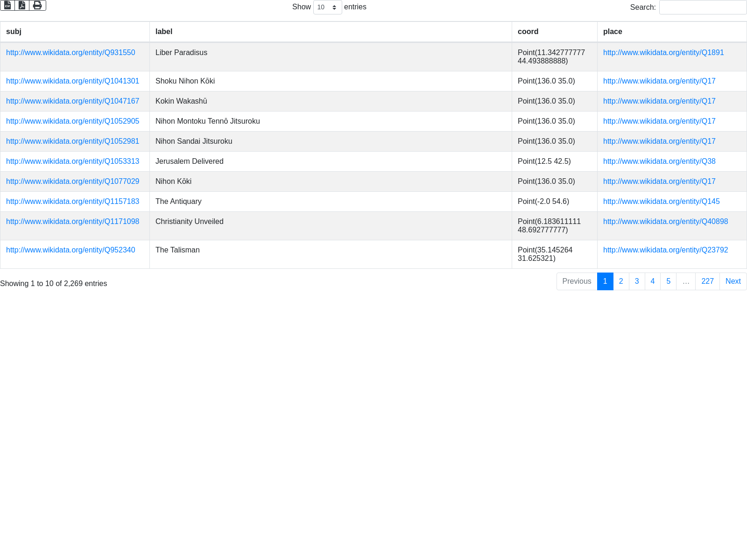Viewport: 747px width, 560px height.
Task: Open place link Q145 for The Antiquary
Action: (x=662, y=202)
